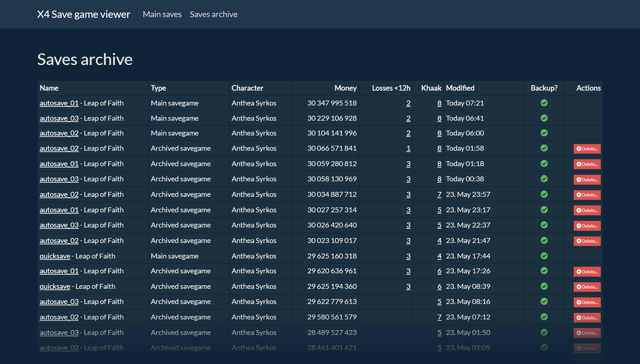The image size is (640, 364).
Task: Delete archived save with money 30 023 109 017
Action: pos(587,241)
